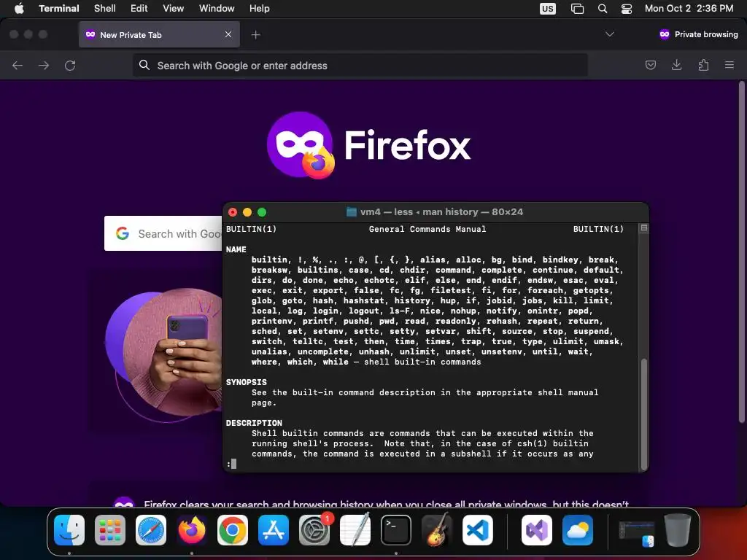Open the Firefox downloads panel
This screenshot has height=560, width=747.
click(x=676, y=65)
